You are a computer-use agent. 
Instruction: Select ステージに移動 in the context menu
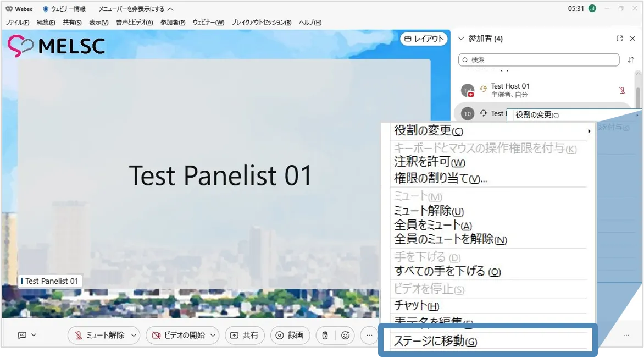435,342
